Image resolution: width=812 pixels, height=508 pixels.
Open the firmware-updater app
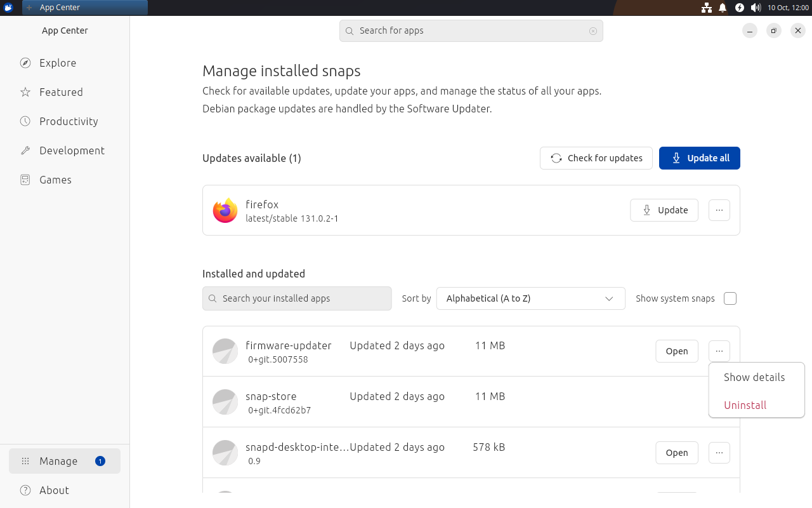click(x=677, y=351)
